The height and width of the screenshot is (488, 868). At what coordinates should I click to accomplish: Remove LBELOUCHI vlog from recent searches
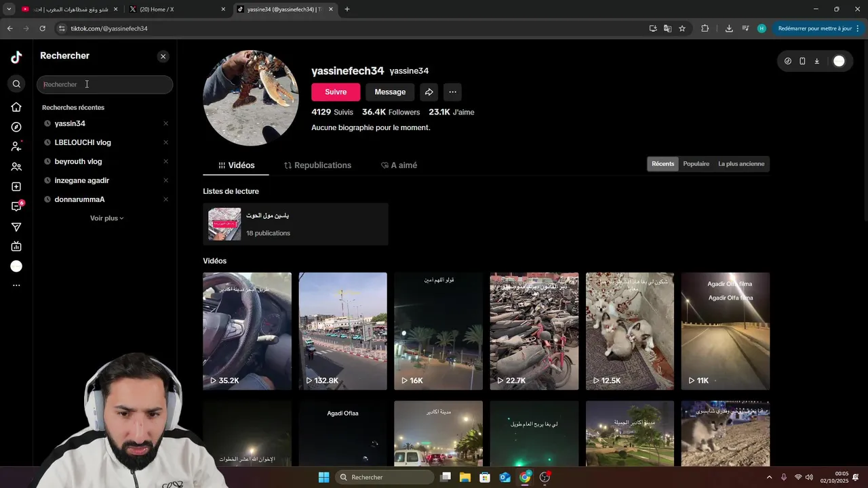tap(165, 142)
